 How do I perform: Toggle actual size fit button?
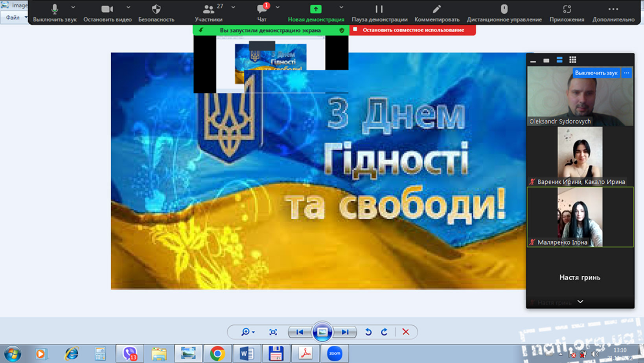pyautogui.click(x=273, y=332)
